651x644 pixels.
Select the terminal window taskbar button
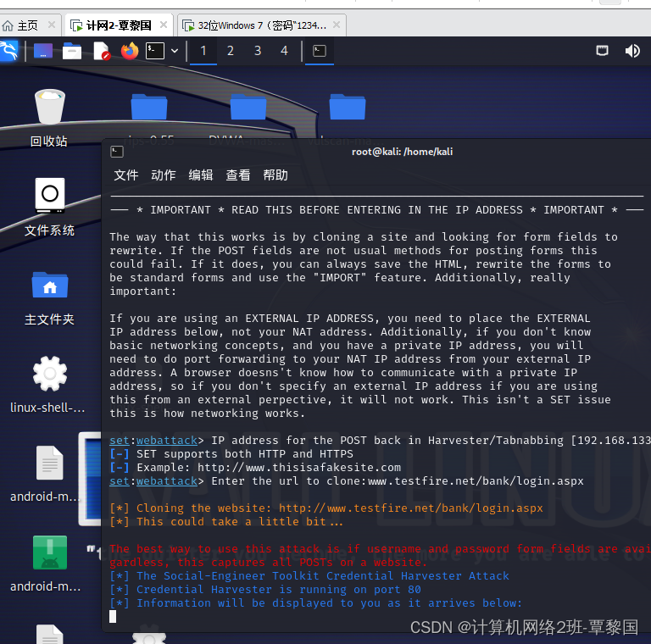(320, 51)
